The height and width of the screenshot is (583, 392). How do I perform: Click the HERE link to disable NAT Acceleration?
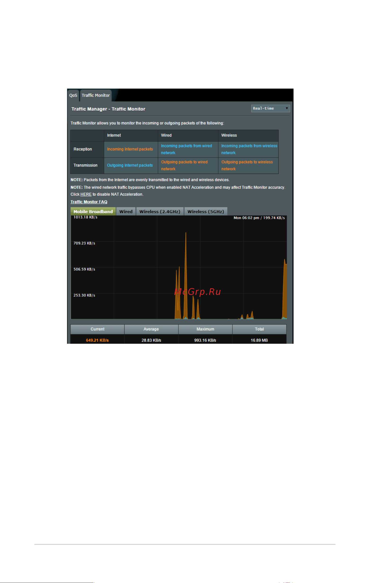click(86, 194)
